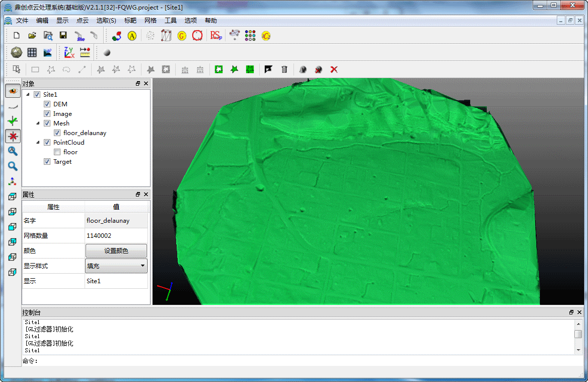Uncheck the DEM layer checkbox
The height and width of the screenshot is (382, 588).
[47, 104]
